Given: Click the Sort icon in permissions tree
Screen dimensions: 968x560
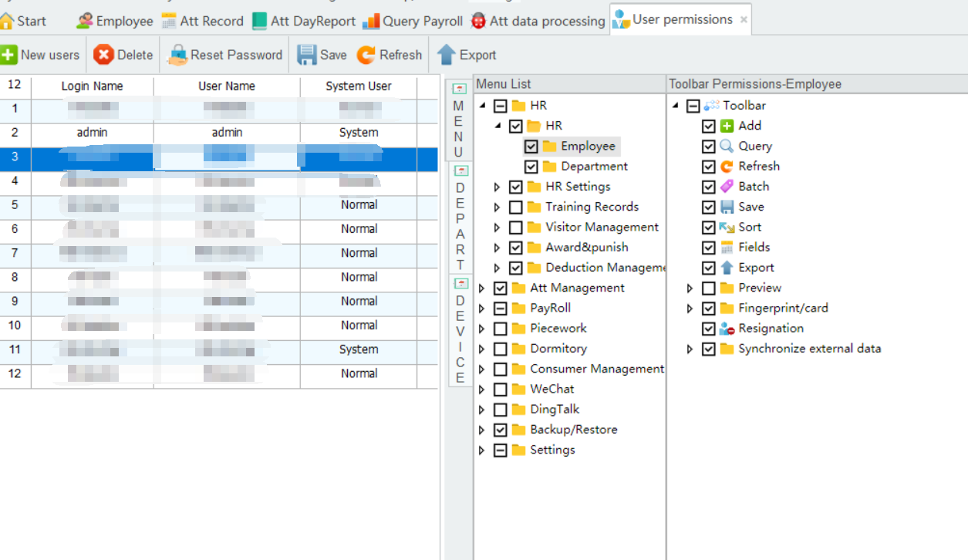Looking at the screenshot, I should [727, 228].
